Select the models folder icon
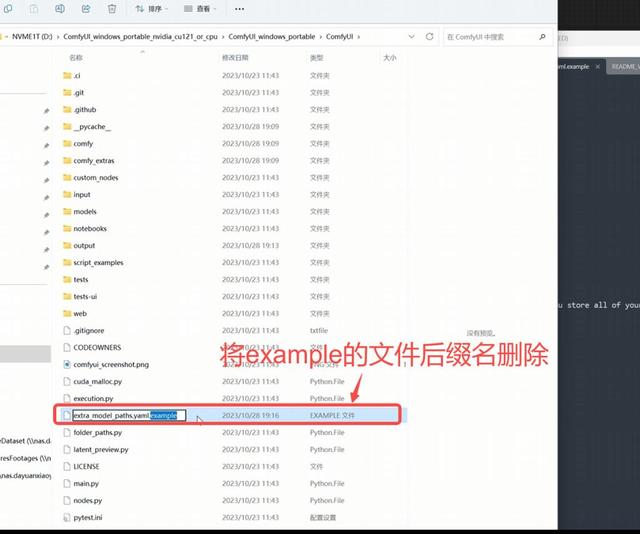Image resolution: width=640 pixels, height=534 pixels. coord(67,211)
